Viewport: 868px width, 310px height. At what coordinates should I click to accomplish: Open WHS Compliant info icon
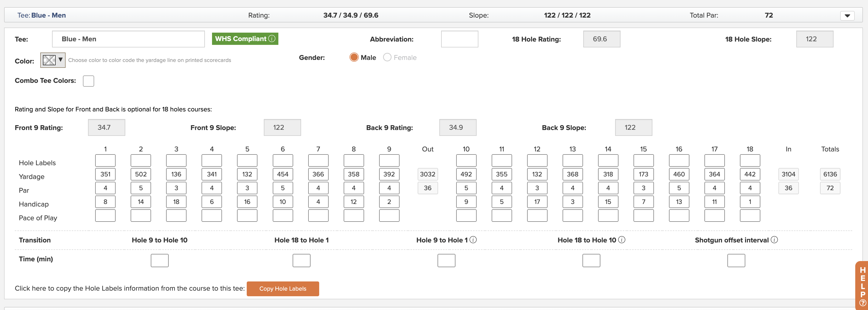click(x=271, y=39)
